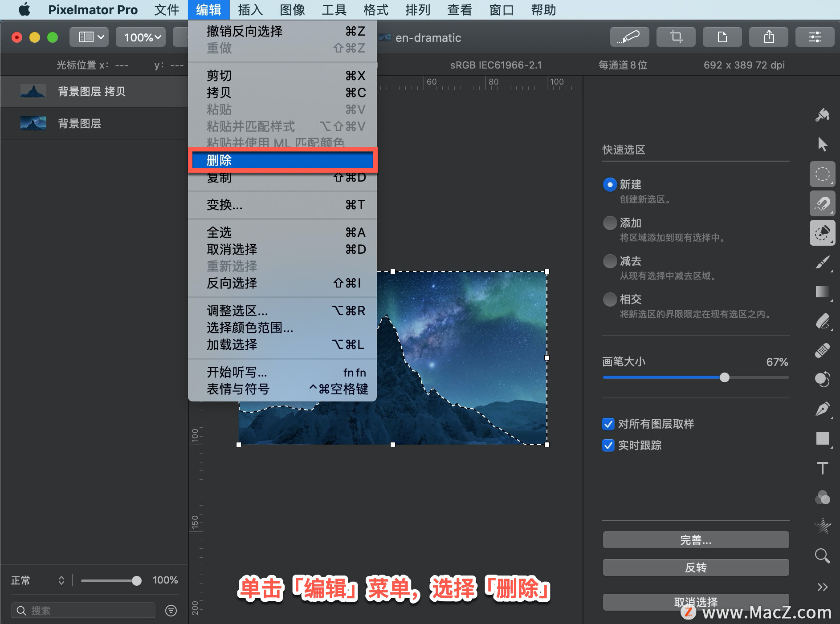
Task: Select the 减去 selection mode
Action: click(x=610, y=261)
